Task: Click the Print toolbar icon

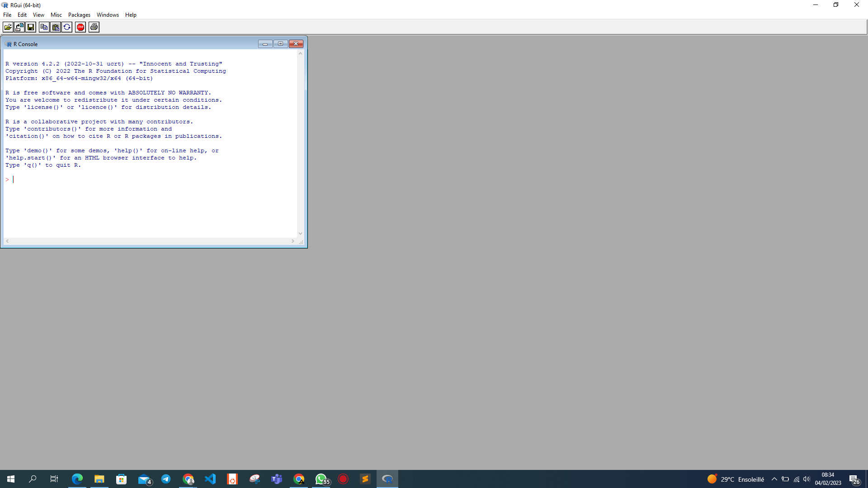Action: tap(94, 27)
